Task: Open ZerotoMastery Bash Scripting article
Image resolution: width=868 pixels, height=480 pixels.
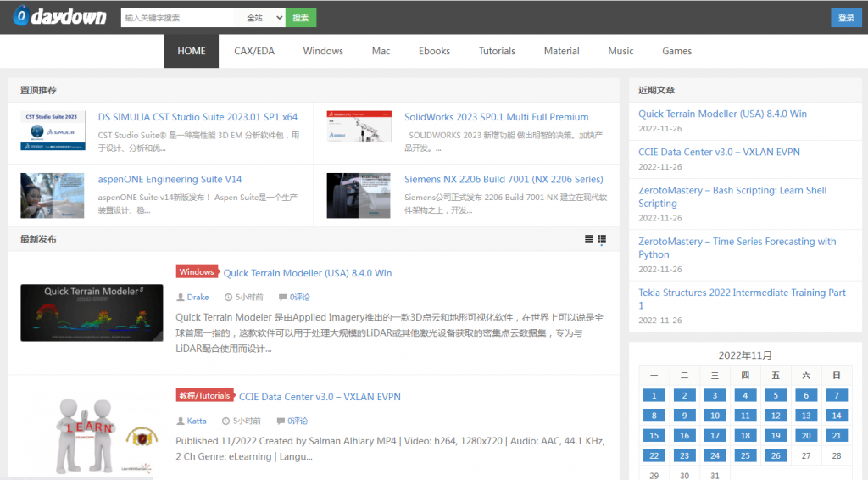Action: 732,197
